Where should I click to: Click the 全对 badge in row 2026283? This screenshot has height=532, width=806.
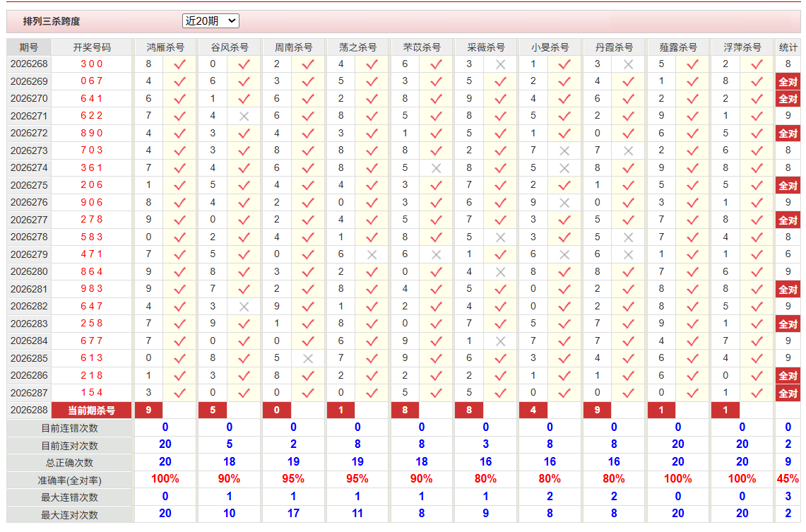tap(788, 324)
